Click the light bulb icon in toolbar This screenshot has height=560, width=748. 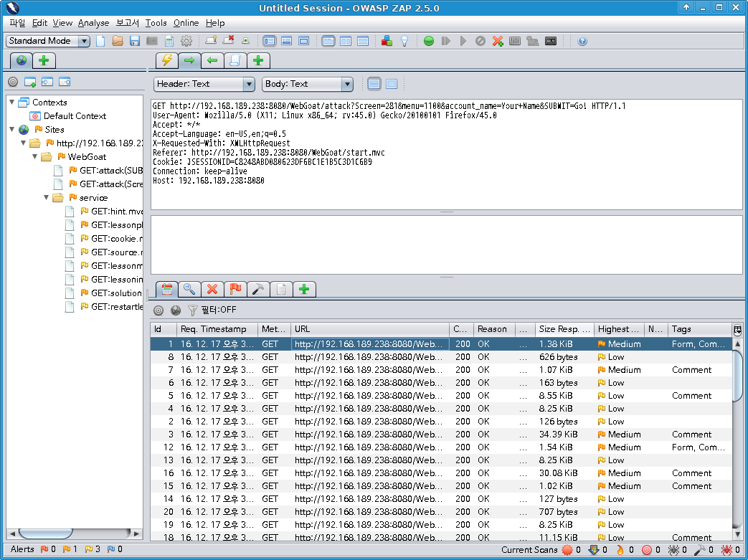[404, 41]
